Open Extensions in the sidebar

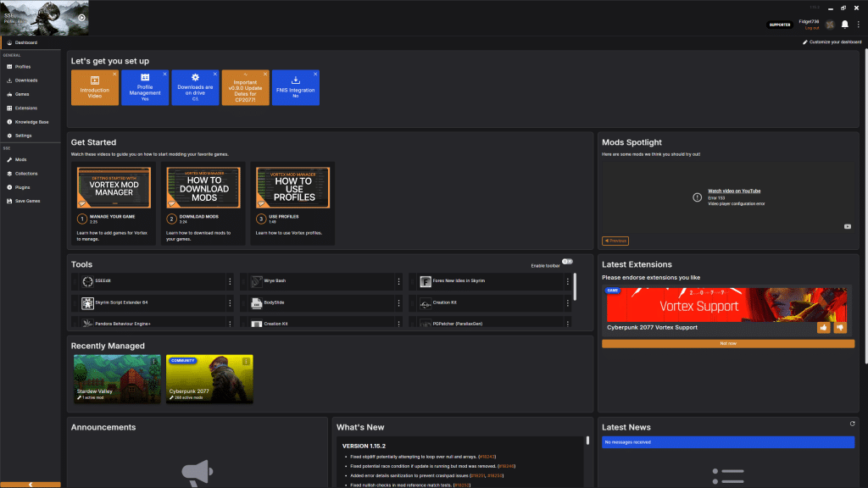31,108
